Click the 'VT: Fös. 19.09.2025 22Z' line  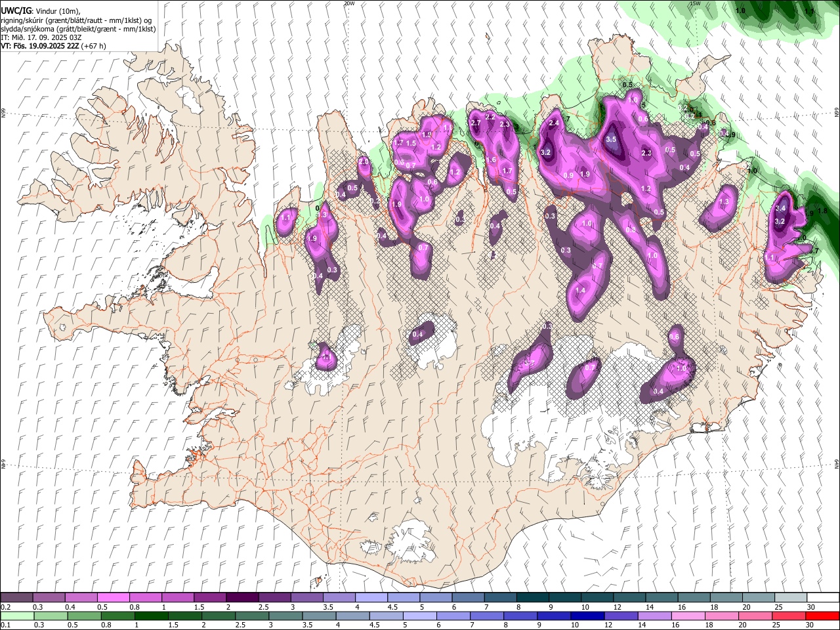(40, 46)
